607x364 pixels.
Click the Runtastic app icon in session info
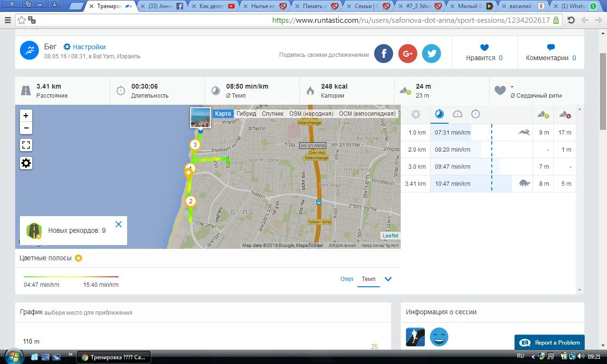tap(415, 337)
